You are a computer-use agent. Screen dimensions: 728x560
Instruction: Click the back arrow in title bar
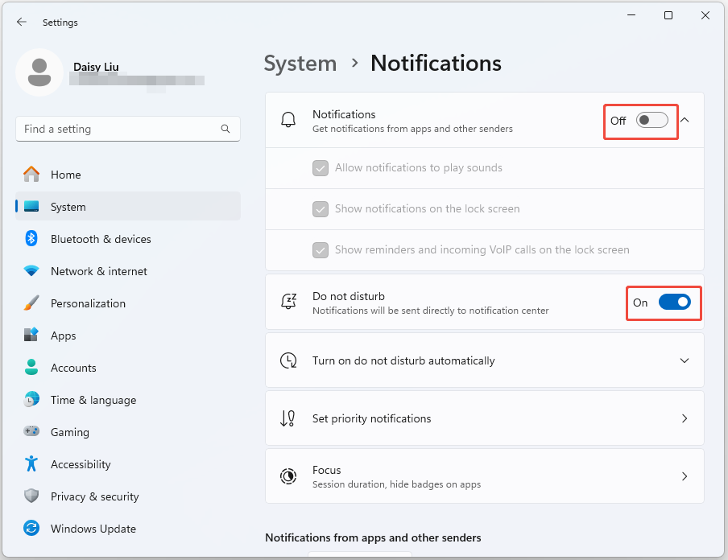pos(22,23)
